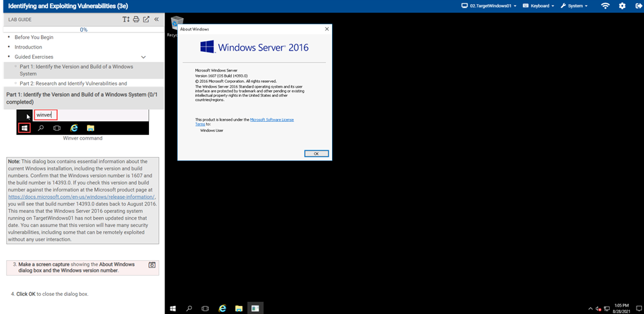Viewport: 644px width, 314px height.
Task: Close the About Windows dialog
Action: click(327, 29)
